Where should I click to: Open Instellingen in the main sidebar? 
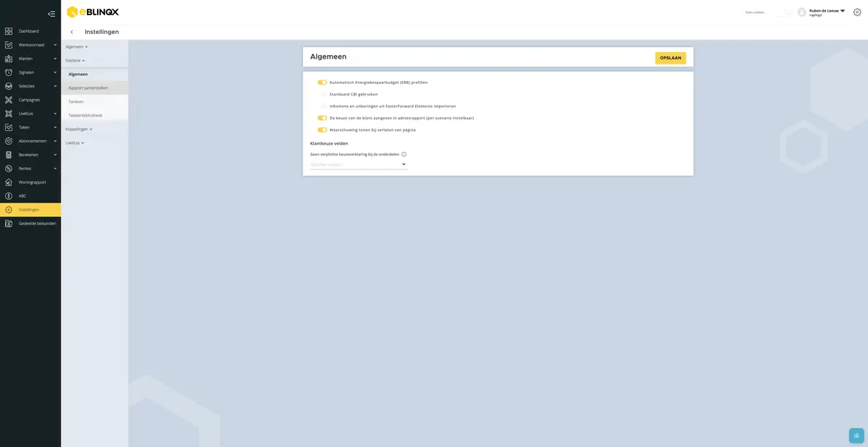point(30,210)
